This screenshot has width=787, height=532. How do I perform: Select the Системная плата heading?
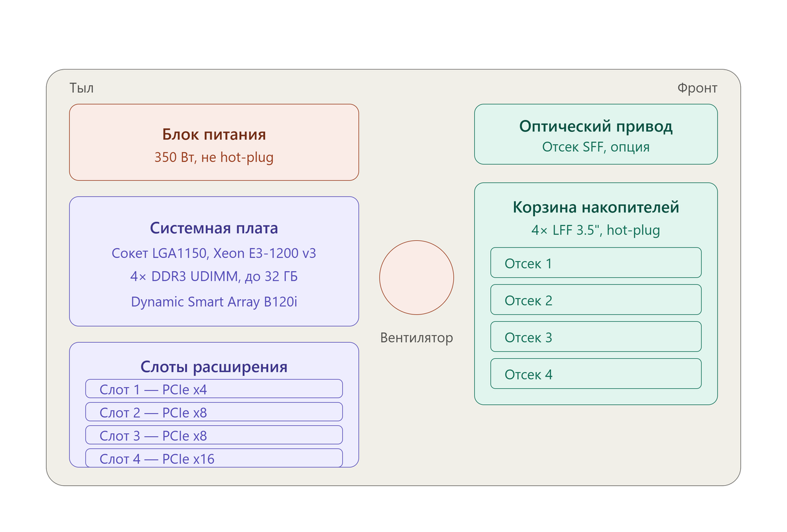[x=214, y=229]
